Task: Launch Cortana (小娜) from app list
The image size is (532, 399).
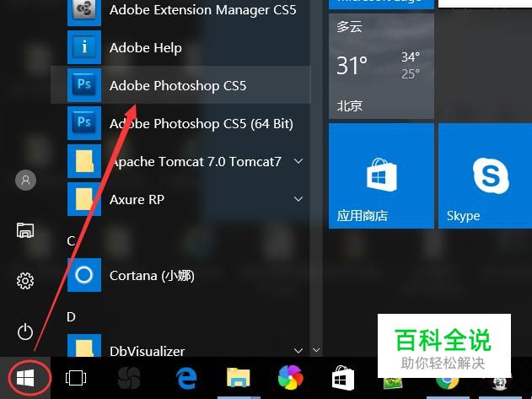Action: tap(180, 275)
